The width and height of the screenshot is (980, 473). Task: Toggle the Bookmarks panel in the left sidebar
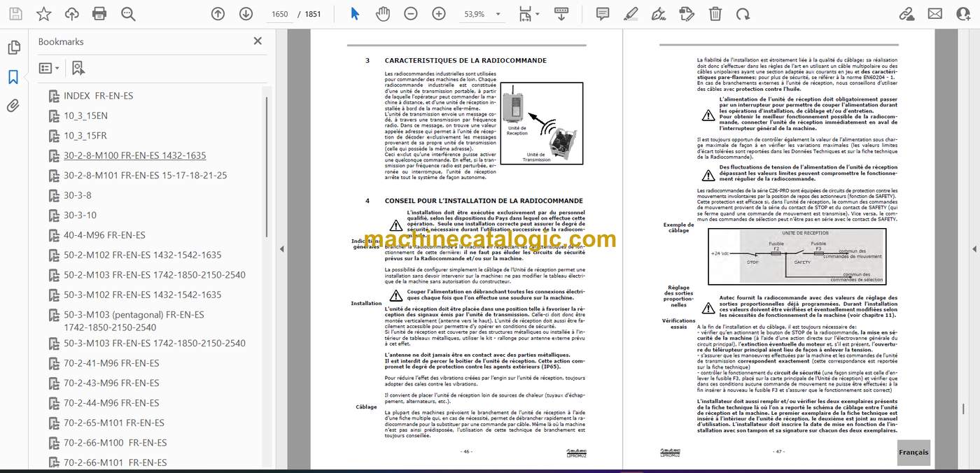tap(13, 77)
